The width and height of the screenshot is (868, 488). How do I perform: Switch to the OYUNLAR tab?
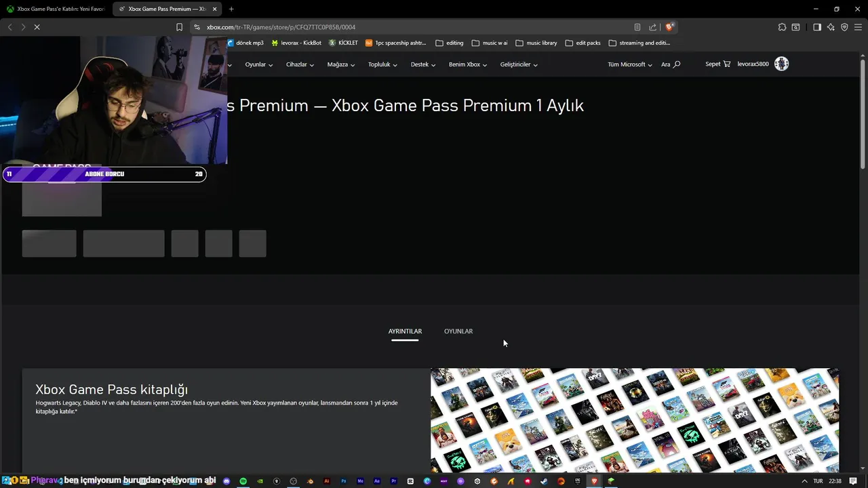458,331
